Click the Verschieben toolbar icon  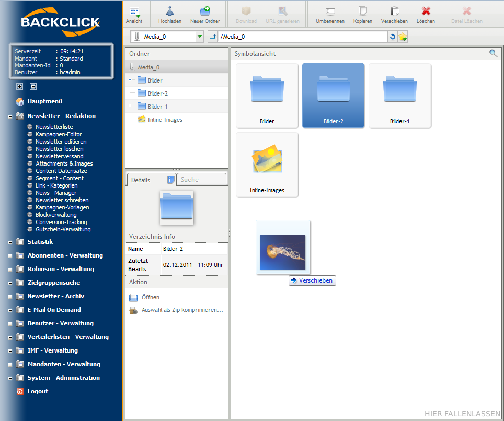click(x=394, y=11)
